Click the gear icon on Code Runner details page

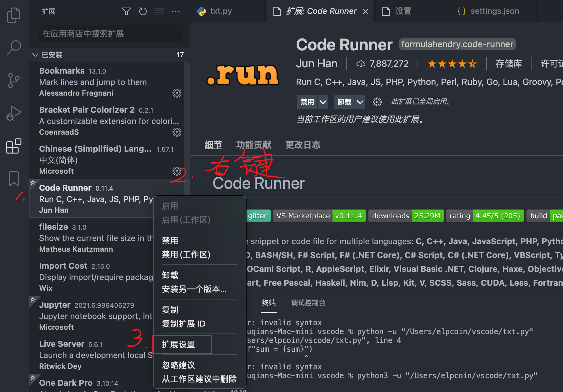377,102
